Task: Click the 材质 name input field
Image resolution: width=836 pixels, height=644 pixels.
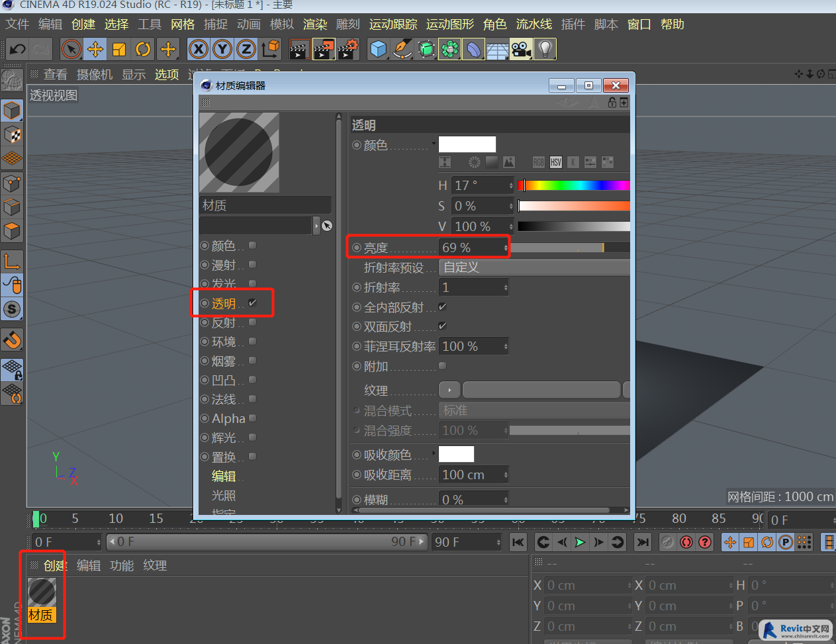Action: coord(265,205)
